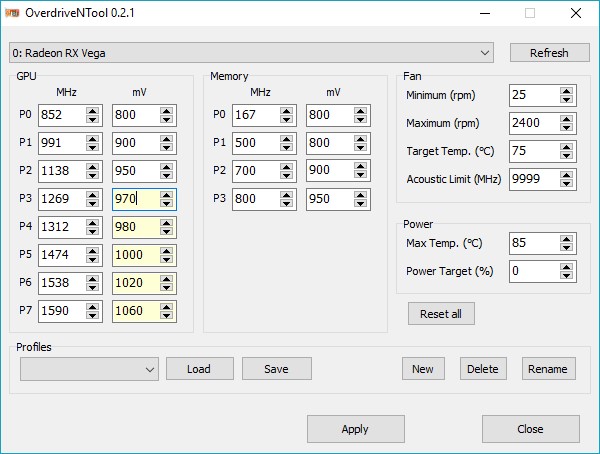Increase Max Temp with up arrow
This screenshot has width=600, height=454.
[x=566, y=239]
